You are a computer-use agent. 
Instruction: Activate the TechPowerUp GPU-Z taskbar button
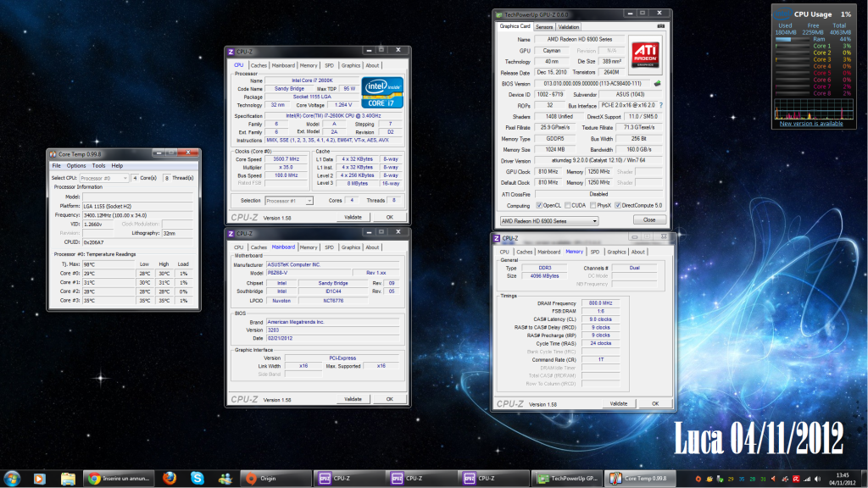(567, 479)
